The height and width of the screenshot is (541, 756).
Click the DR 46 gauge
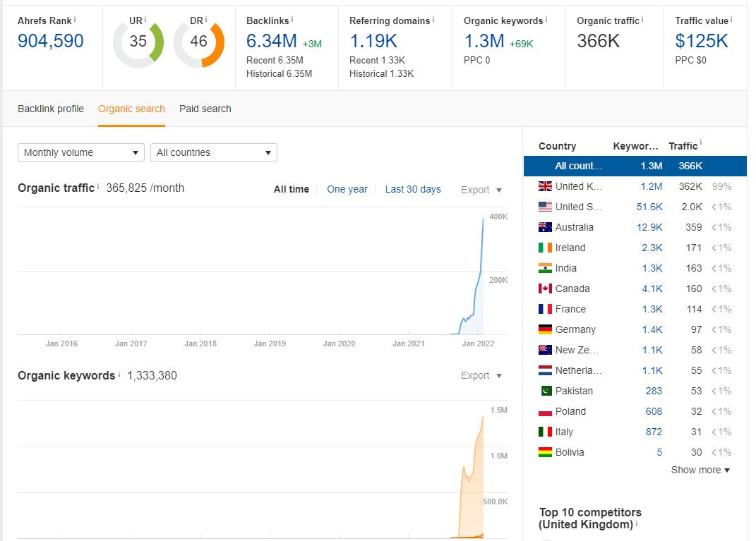tap(198, 42)
